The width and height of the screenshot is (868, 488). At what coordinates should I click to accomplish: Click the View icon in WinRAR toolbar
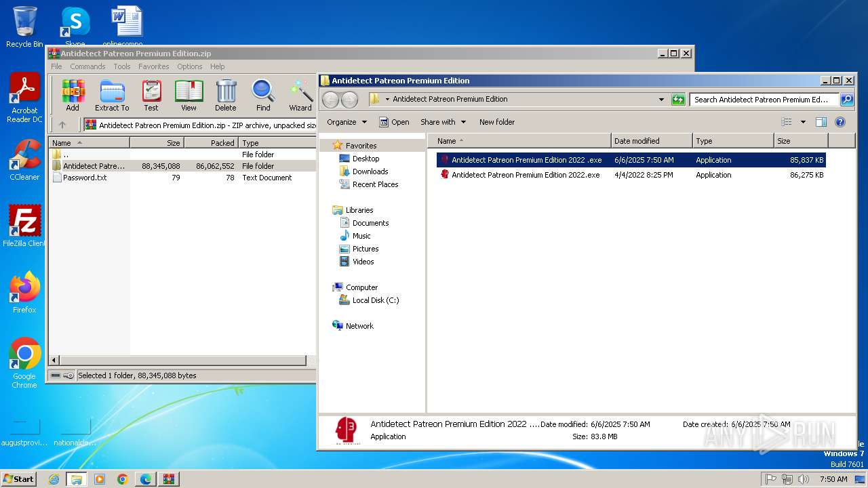tap(189, 95)
